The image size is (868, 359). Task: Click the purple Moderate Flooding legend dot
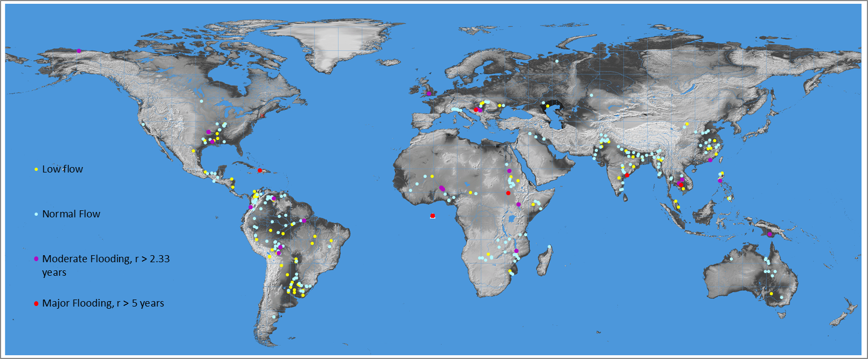[x=36, y=259]
